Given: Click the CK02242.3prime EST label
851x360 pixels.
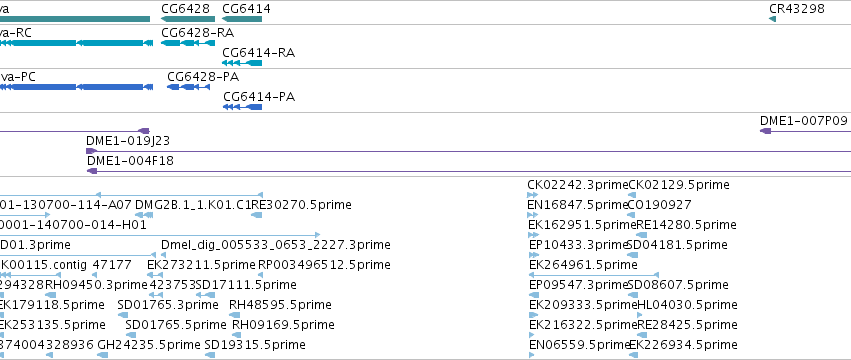Looking at the screenshot, I should 577,185.
